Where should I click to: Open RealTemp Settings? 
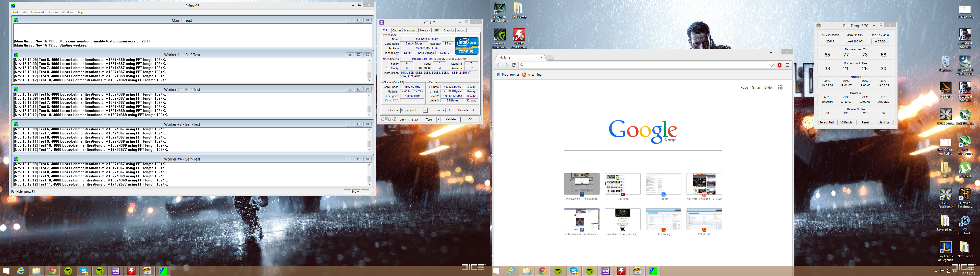(884, 122)
